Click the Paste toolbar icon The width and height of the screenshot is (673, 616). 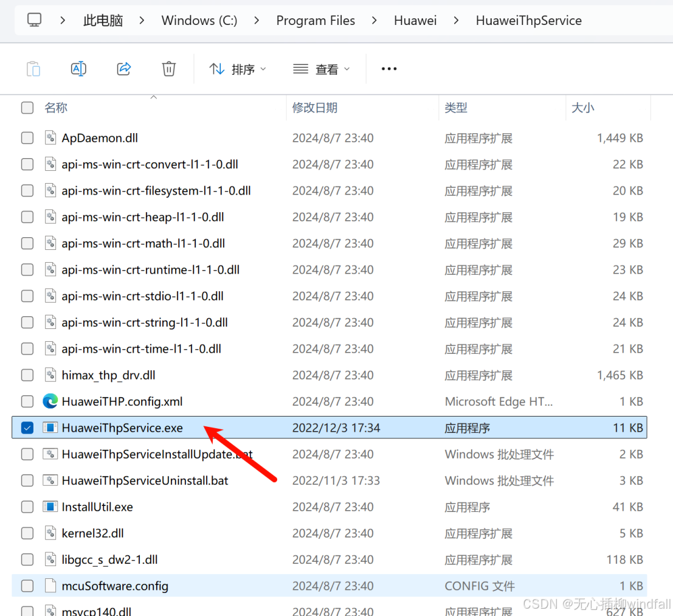[x=33, y=69]
